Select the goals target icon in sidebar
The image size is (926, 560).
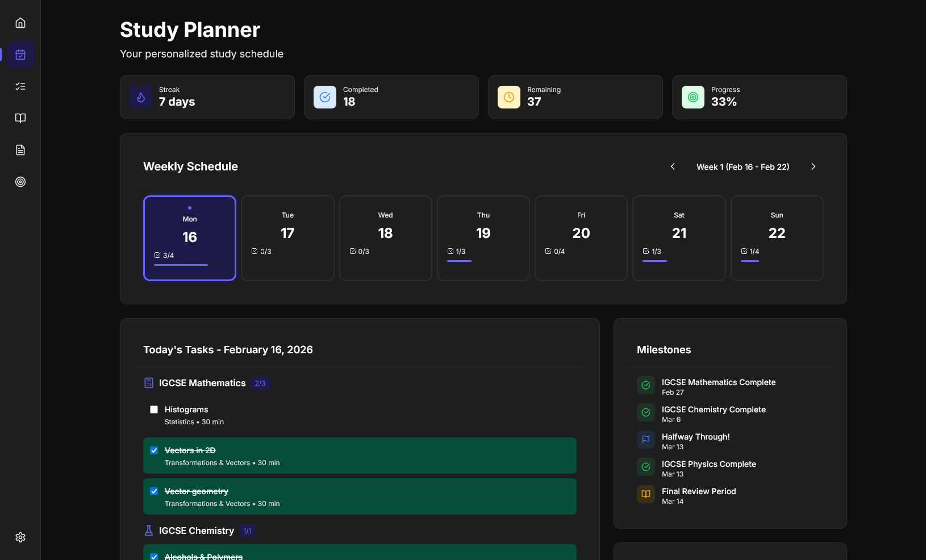click(20, 182)
